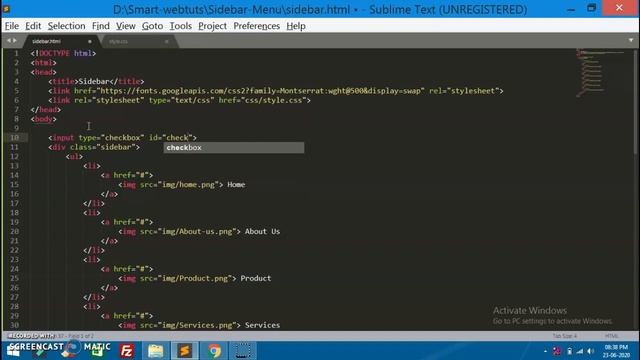The width and height of the screenshot is (640, 360).
Task: Open the Project menu
Action: click(212, 26)
